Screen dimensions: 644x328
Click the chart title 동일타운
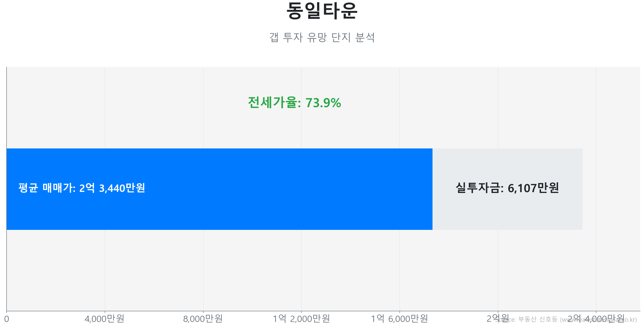coord(322,11)
